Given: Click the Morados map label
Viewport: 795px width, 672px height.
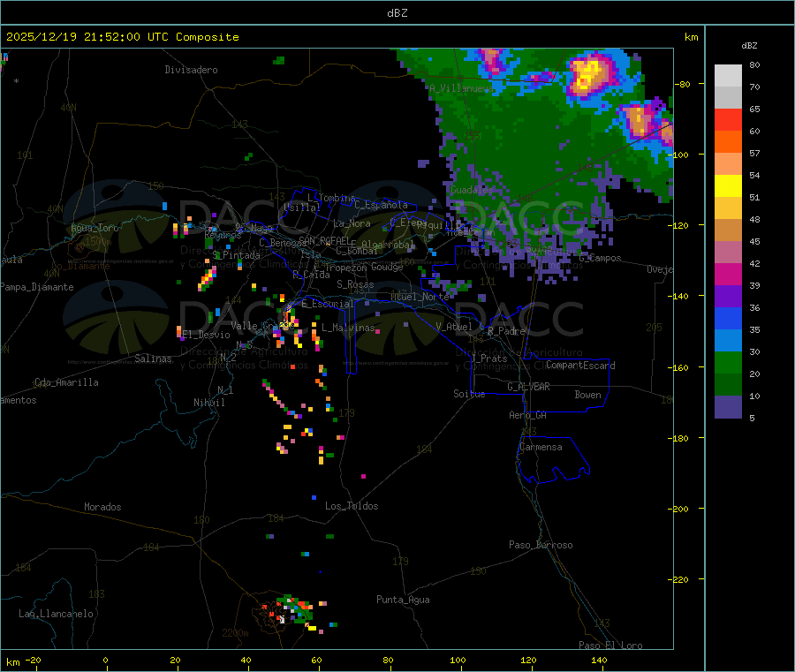Looking at the screenshot, I should pyautogui.click(x=103, y=507).
